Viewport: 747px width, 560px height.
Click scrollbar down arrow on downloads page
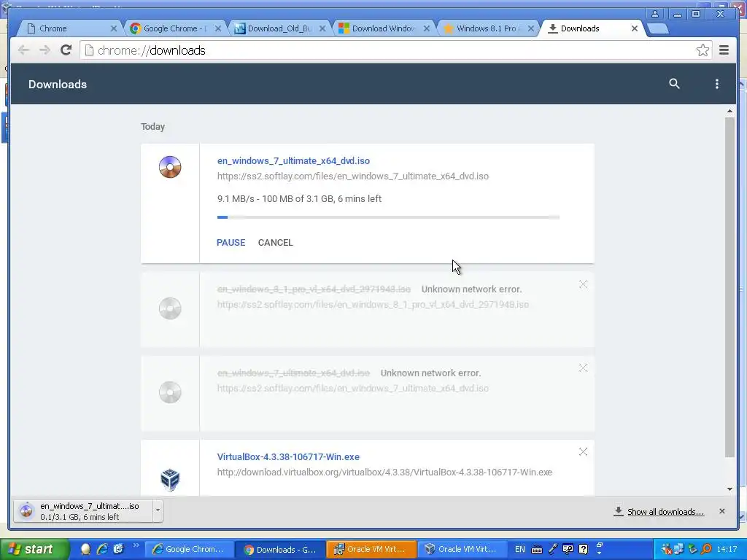point(729,489)
